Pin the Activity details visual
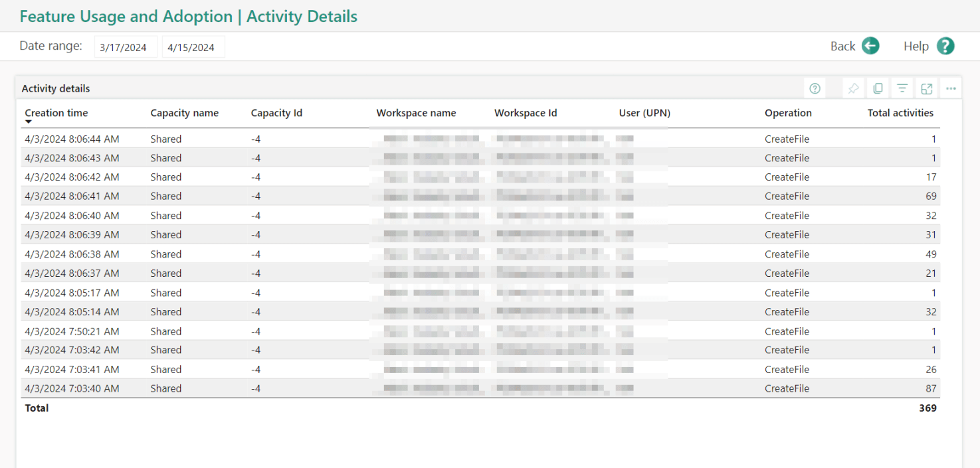 point(852,88)
